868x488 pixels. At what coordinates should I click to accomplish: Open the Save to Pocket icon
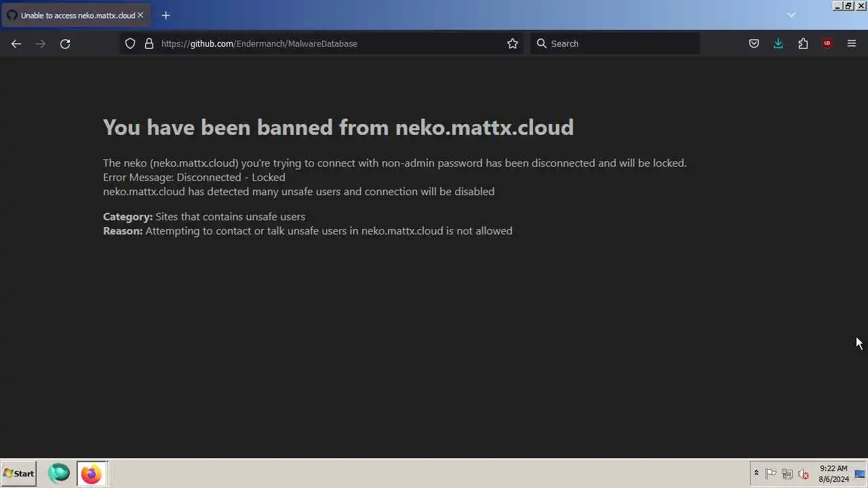[753, 43]
